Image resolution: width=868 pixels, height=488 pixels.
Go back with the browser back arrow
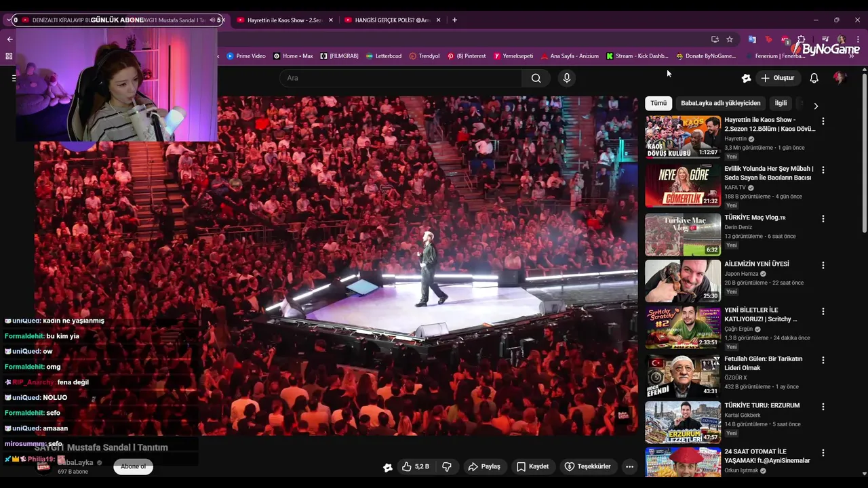[9, 39]
